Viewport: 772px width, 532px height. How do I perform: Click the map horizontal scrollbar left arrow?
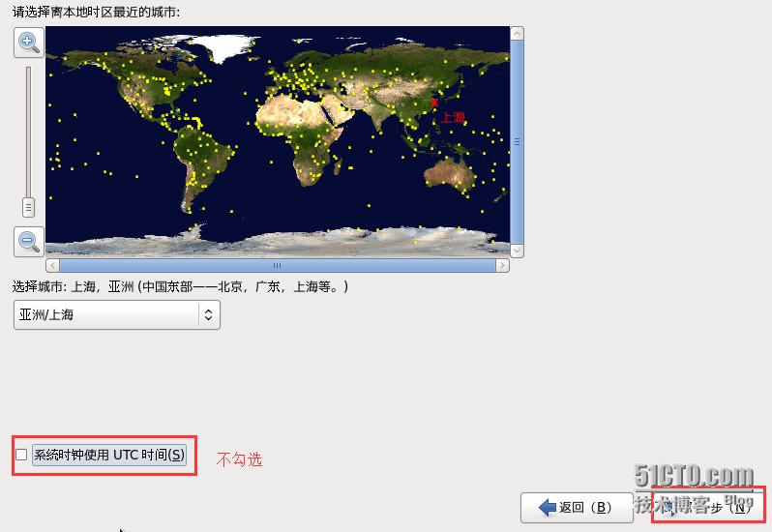click(x=52, y=265)
